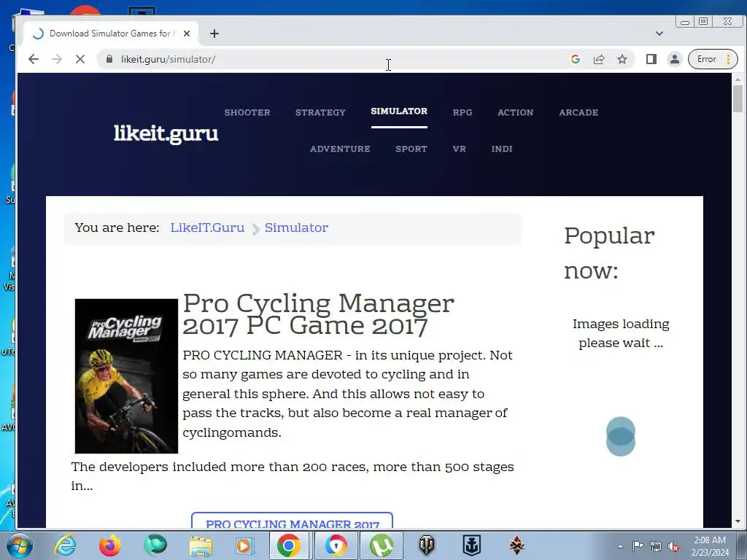
Task: Stop loading the page
Action: [x=80, y=59]
